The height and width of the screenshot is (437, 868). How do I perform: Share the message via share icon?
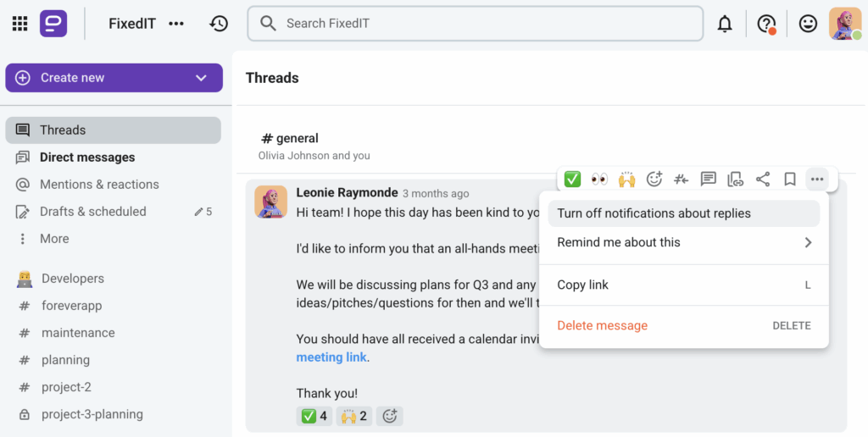(763, 180)
